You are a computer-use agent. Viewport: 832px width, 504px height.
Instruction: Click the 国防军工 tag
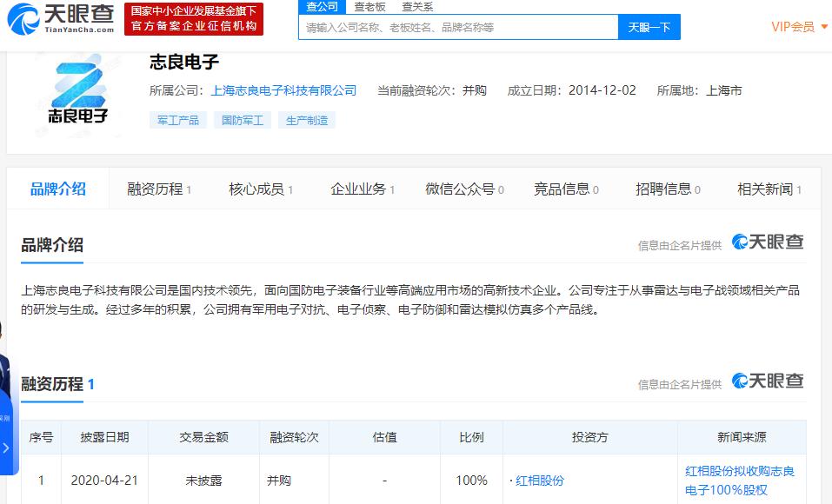point(243,119)
